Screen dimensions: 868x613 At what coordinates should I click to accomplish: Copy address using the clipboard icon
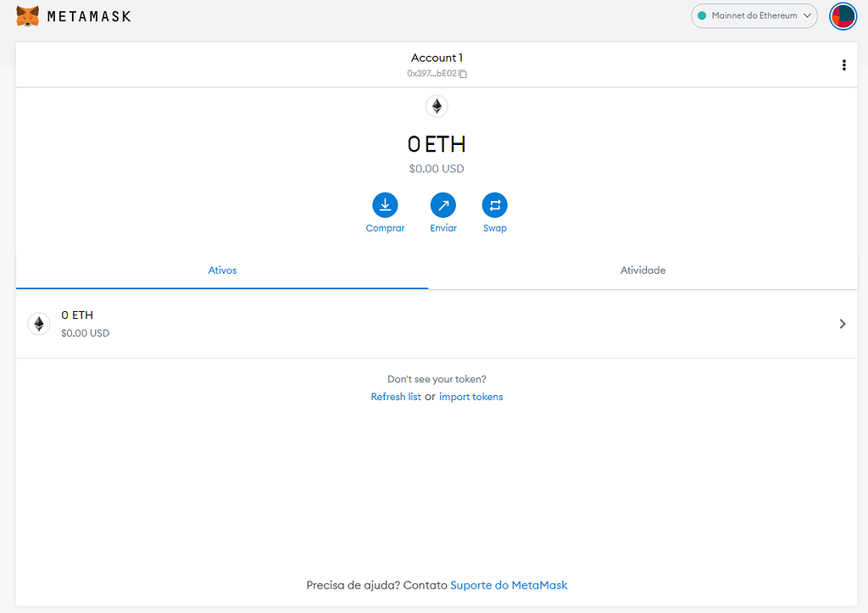point(463,74)
